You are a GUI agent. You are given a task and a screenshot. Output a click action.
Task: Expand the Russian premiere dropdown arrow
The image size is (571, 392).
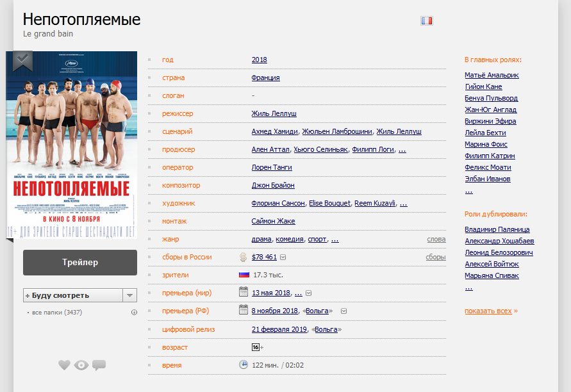click(343, 311)
